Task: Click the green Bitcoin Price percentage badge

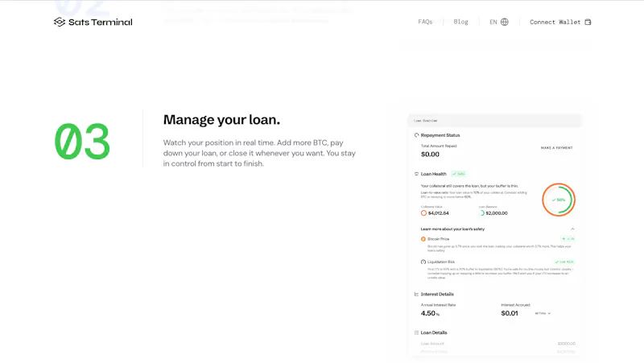Action: [568, 238]
